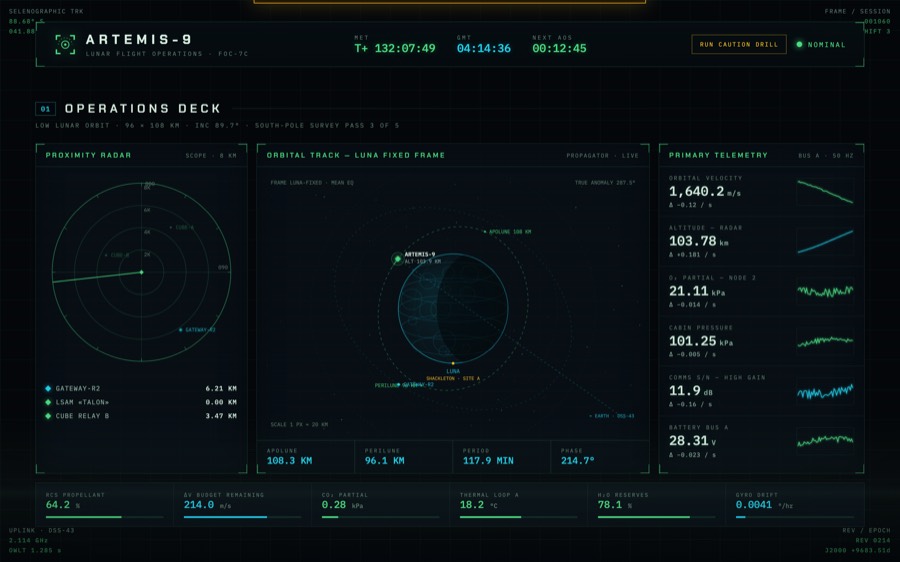Viewport: 900px width, 562px height.
Task: Click the True Anomaly label in orbital track
Action: click(605, 183)
